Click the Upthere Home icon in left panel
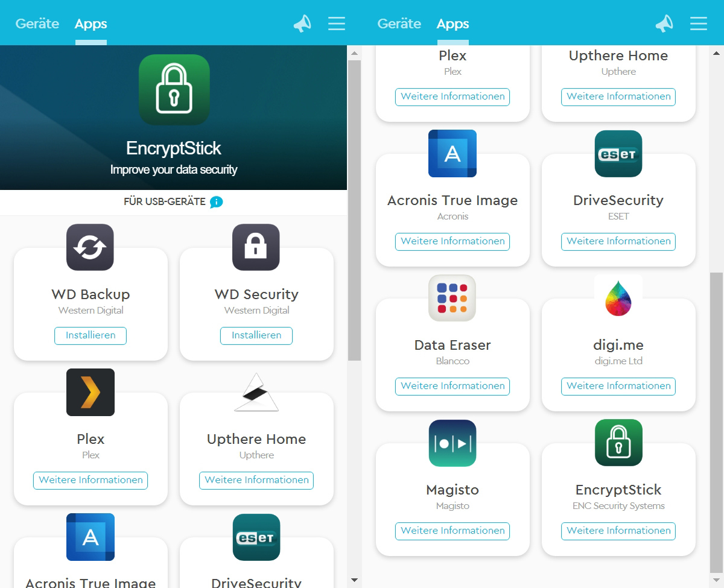This screenshot has width=724, height=588. (x=256, y=392)
